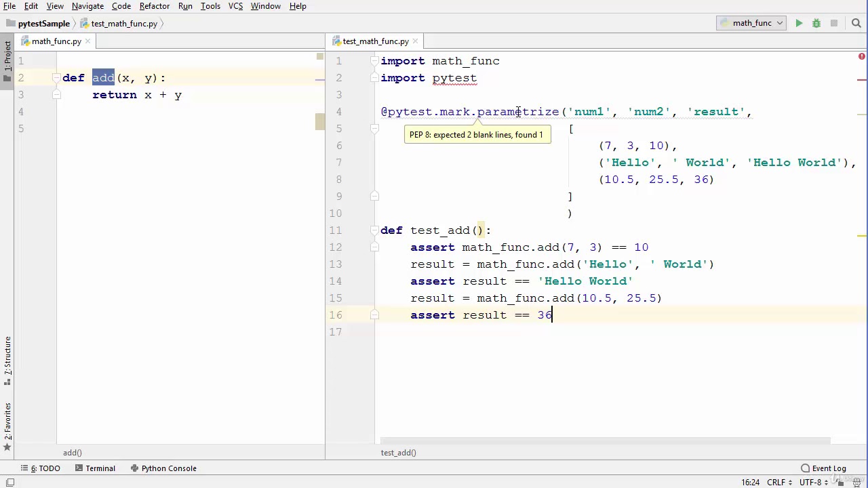The image size is (868, 488).
Task: Click the pytestSample folder icon in the breadcrumb
Action: (10, 23)
